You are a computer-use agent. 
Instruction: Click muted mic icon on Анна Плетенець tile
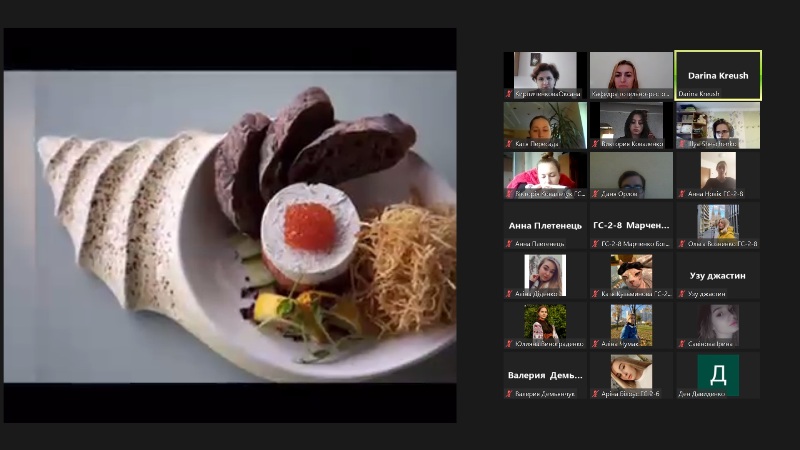[509, 244]
